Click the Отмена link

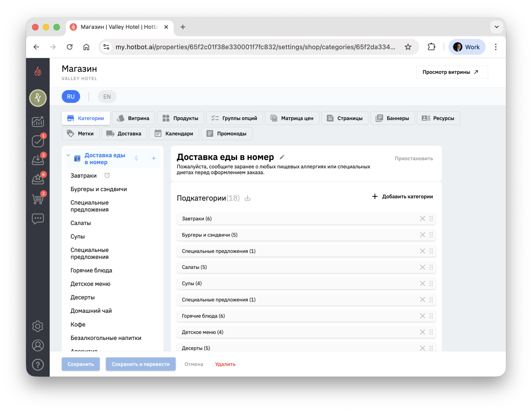click(x=194, y=364)
